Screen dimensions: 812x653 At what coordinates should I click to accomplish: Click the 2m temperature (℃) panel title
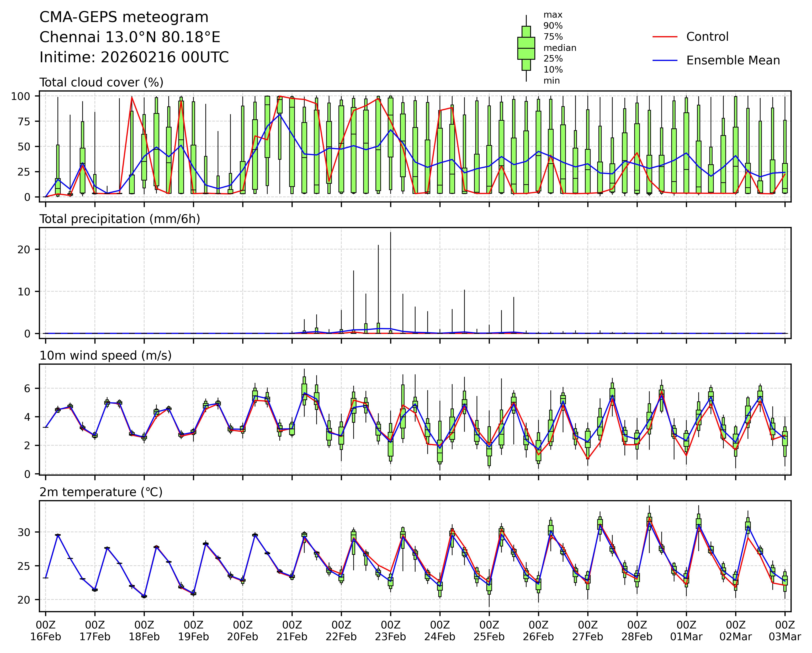[x=101, y=492]
